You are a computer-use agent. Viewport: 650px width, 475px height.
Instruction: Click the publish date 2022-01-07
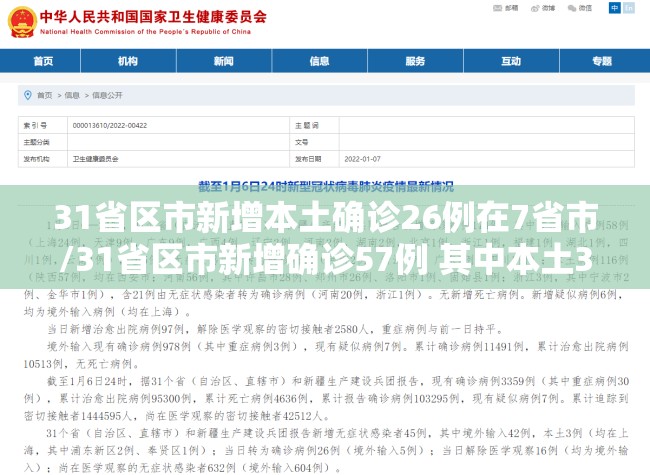point(362,159)
